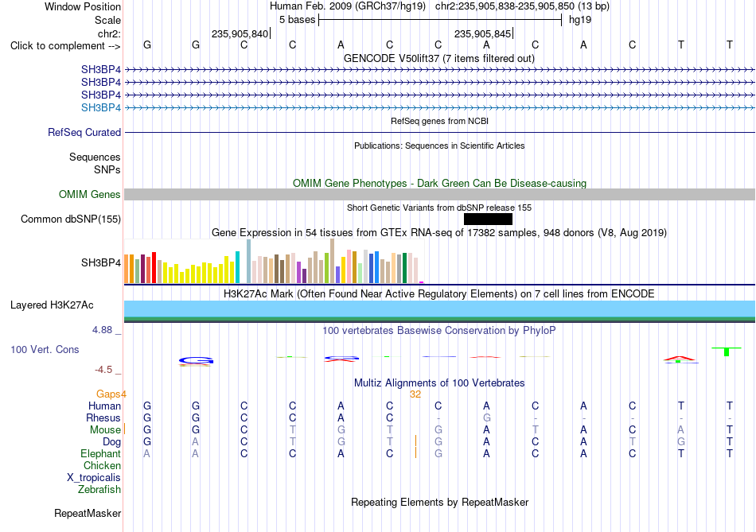756x532 pixels.
Task: Open the OMIM Genes track label
Action: (x=90, y=194)
